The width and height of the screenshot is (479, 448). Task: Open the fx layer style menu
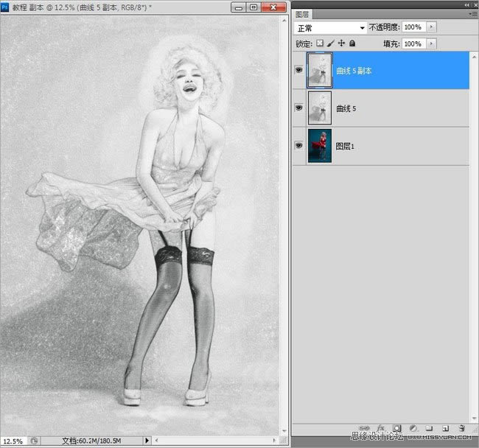coord(381,428)
